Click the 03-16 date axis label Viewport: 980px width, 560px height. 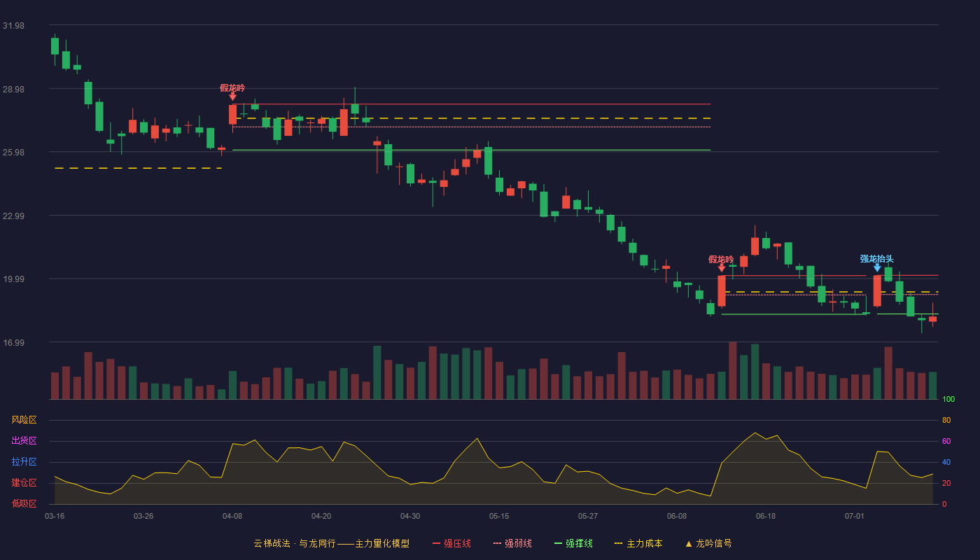pos(55,516)
